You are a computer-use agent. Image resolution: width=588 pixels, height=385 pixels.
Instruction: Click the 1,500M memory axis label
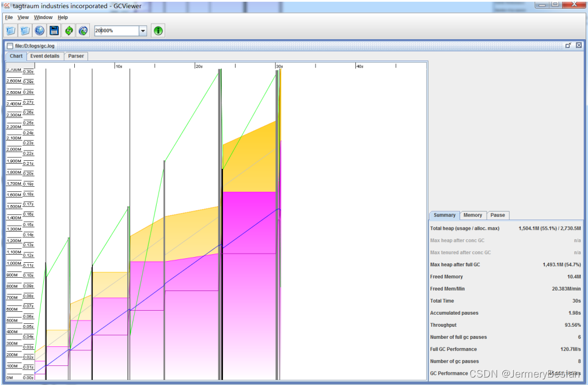pos(13,206)
